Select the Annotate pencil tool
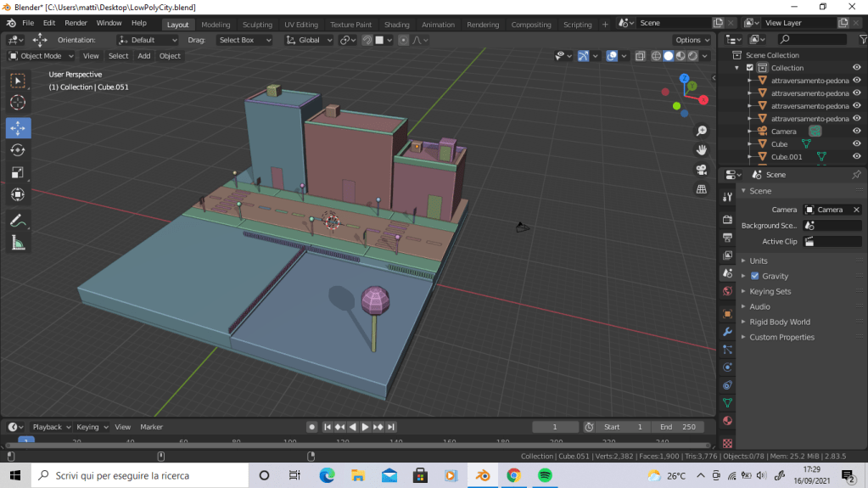Image resolution: width=868 pixels, height=488 pixels. tap(18, 220)
